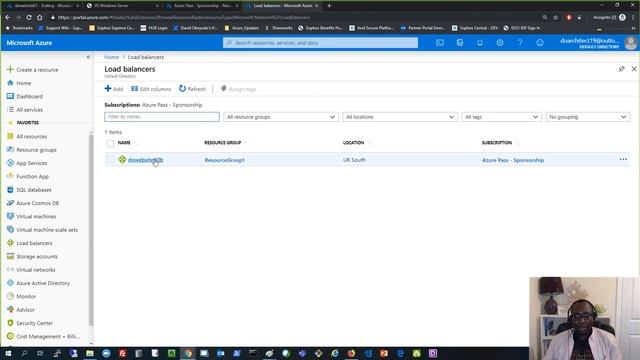Check the dowebsitelllb row checkbox
Screen dimensions: 640x360
click(110, 160)
